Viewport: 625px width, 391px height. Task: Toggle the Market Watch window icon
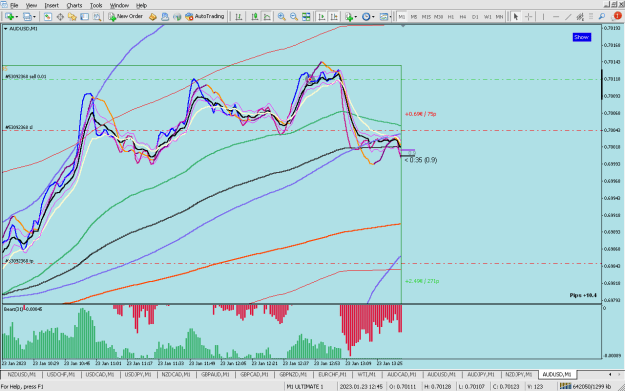coord(47,17)
